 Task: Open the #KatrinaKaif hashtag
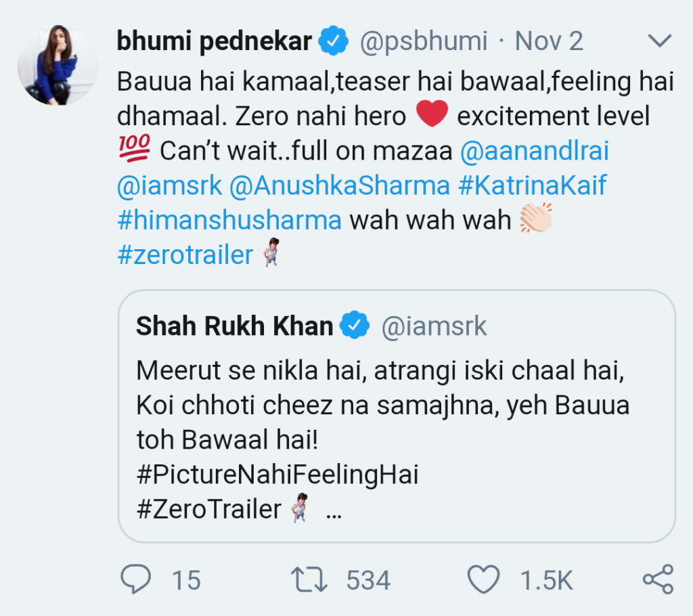[533, 187]
